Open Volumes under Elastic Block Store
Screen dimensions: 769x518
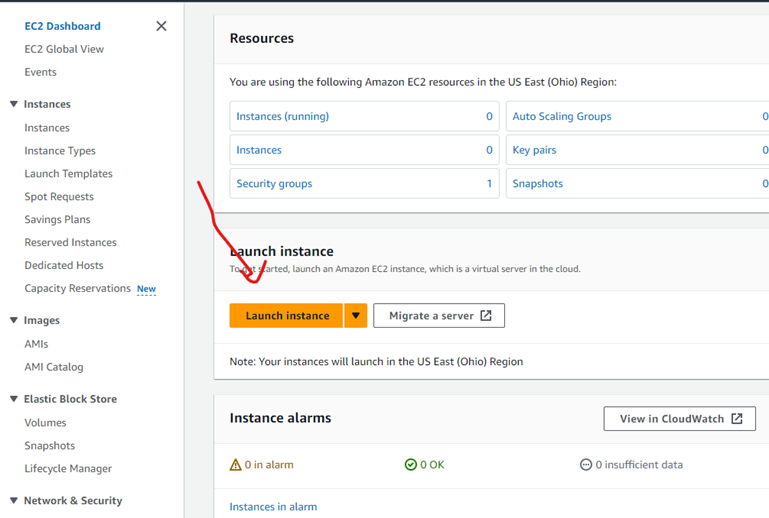[45, 422]
